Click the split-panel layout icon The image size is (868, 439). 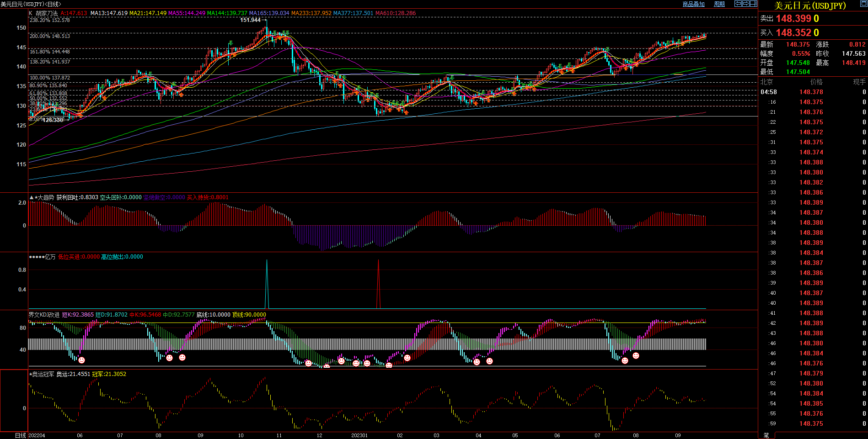point(753,4)
